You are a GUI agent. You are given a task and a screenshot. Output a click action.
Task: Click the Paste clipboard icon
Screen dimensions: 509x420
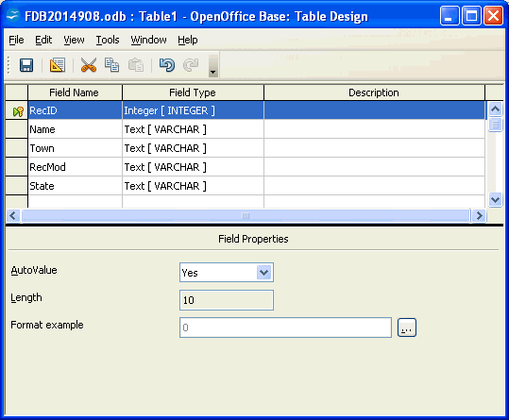[x=136, y=65]
